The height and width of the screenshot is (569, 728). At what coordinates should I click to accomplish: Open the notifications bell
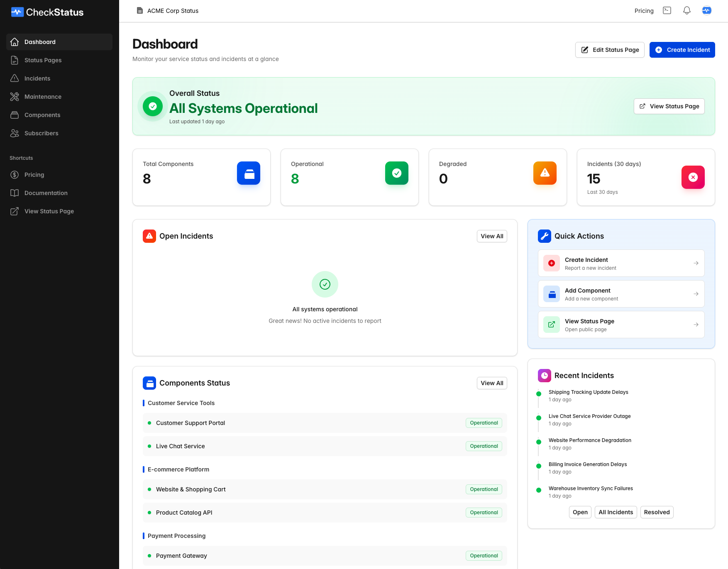687,10
